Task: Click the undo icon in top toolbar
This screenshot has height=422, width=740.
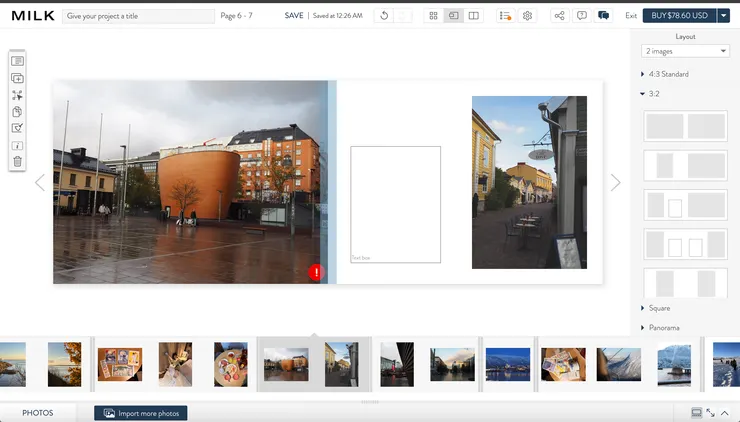Action: (386, 16)
